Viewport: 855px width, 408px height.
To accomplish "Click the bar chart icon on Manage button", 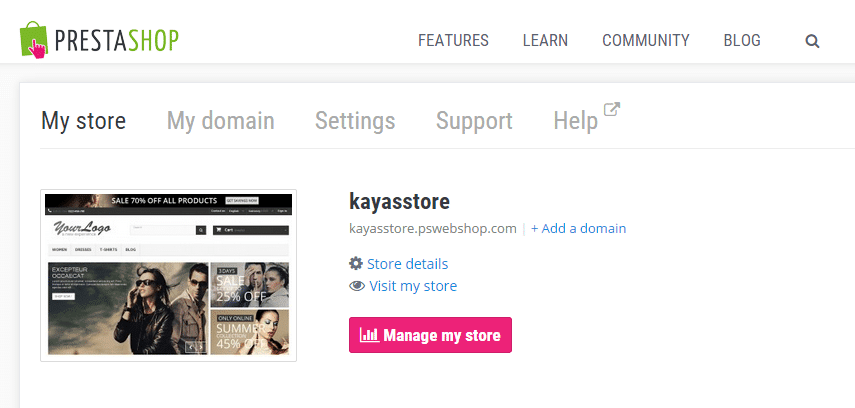I will [369, 335].
